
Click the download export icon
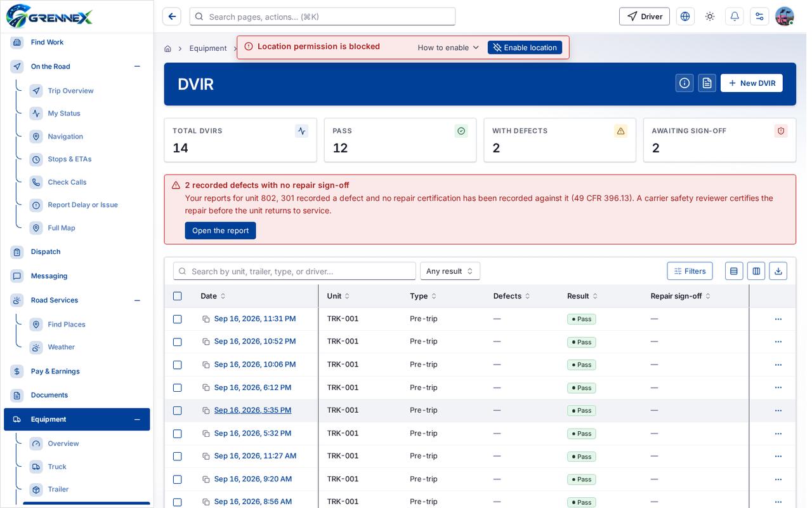(778, 271)
